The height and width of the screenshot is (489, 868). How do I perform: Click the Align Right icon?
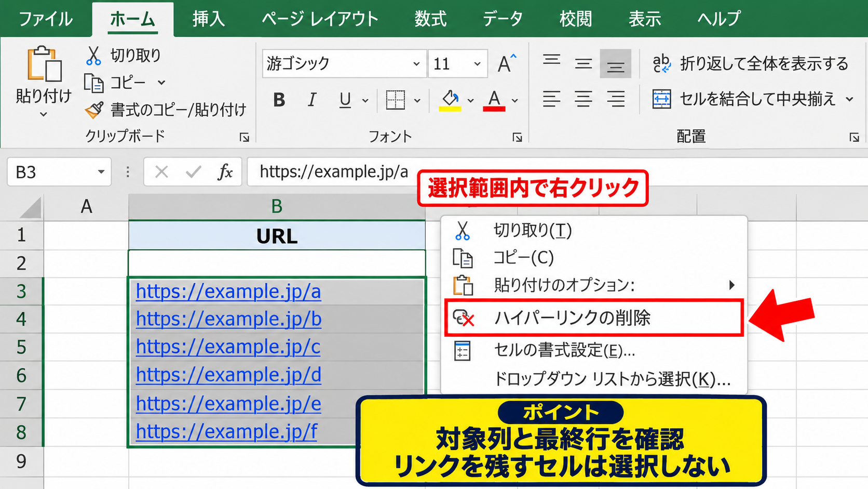click(616, 99)
